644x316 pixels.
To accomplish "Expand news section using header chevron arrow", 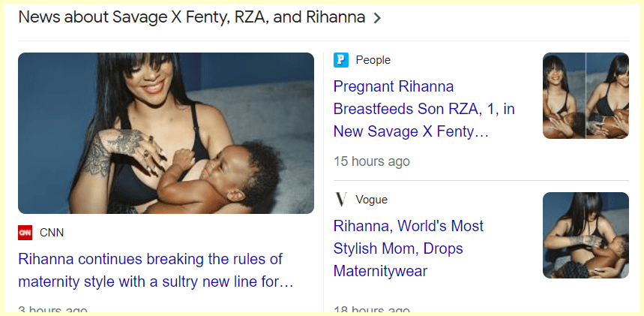I will click(x=377, y=18).
